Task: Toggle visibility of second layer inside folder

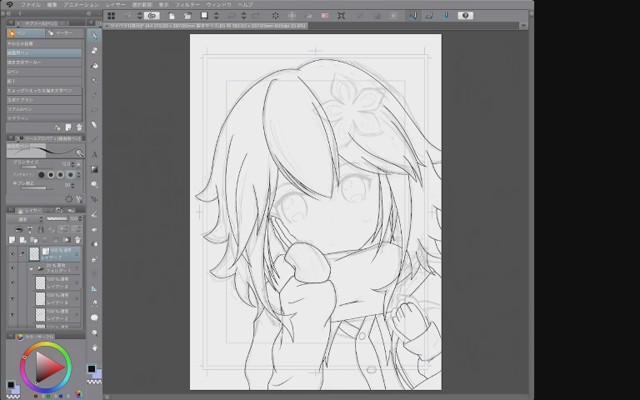Action: click(x=12, y=299)
